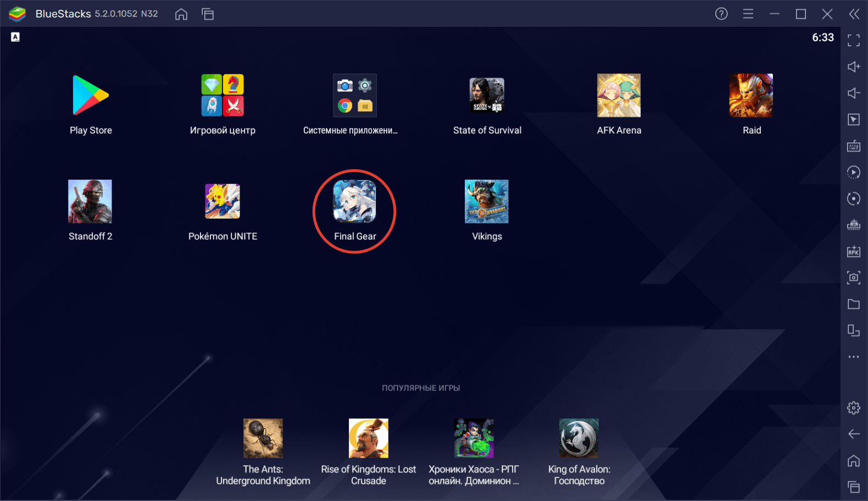The width and height of the screenshot is (868, 501).
Task: Select Хроники Хаоса popular game
Action: coord(474,438)
